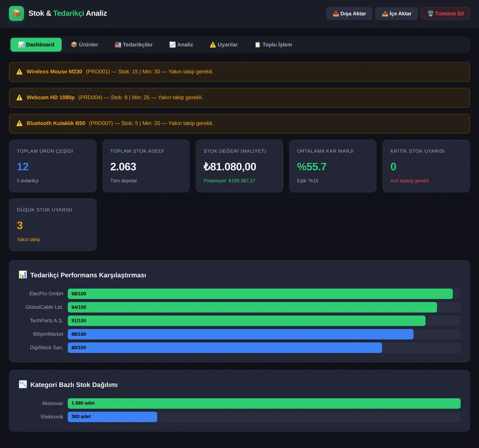Click the GlobalCable Ltd. 94/100 performance bar
The image size is (479, 448).
coord(252,307)
